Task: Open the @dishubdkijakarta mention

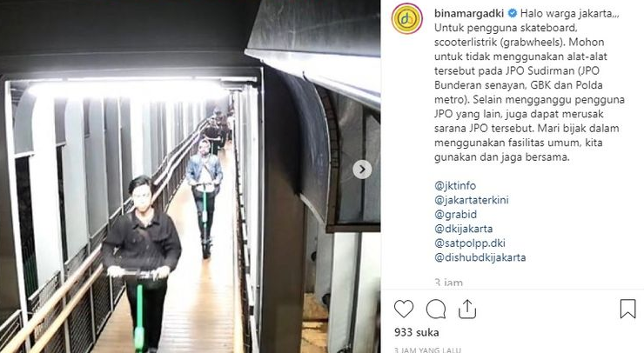Action: (x=480, y=257)
